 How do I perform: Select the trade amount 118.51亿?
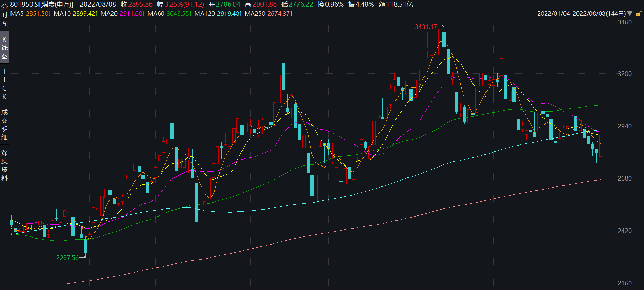[400, 5]
